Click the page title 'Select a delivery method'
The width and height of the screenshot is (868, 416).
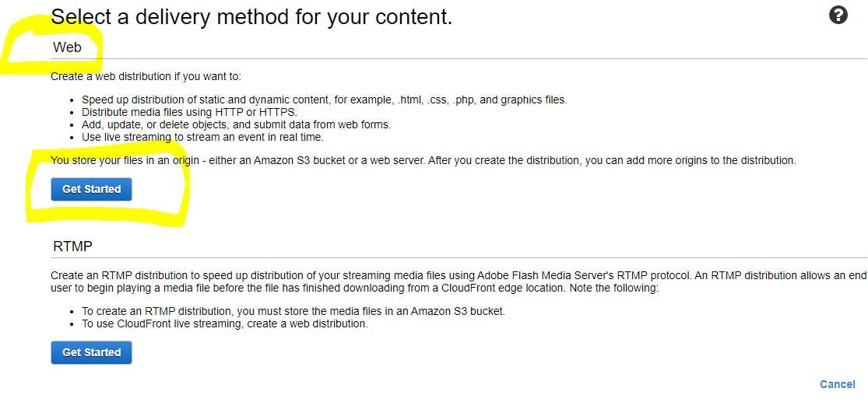tap(251, 17)
